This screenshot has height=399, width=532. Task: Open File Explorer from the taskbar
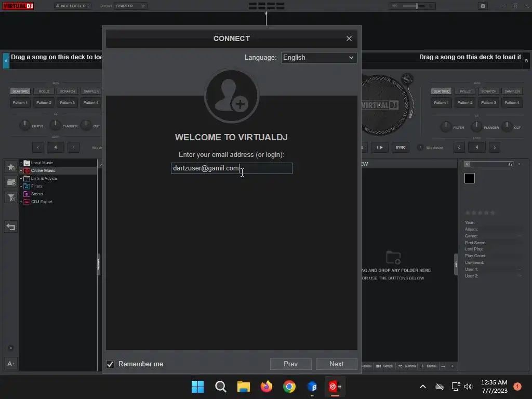click(x=243, y=387)
